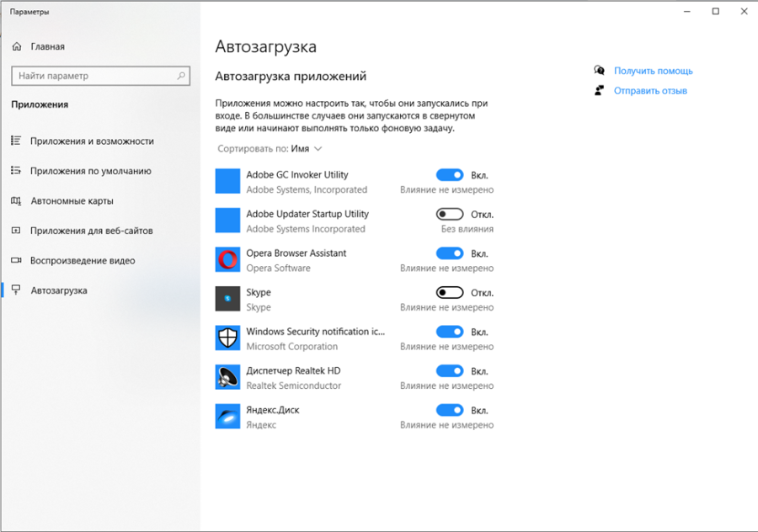This screenshot has width=758, height=532.
Task: Click the Автозагрузка sidebar icon
Action: [16, 290]
